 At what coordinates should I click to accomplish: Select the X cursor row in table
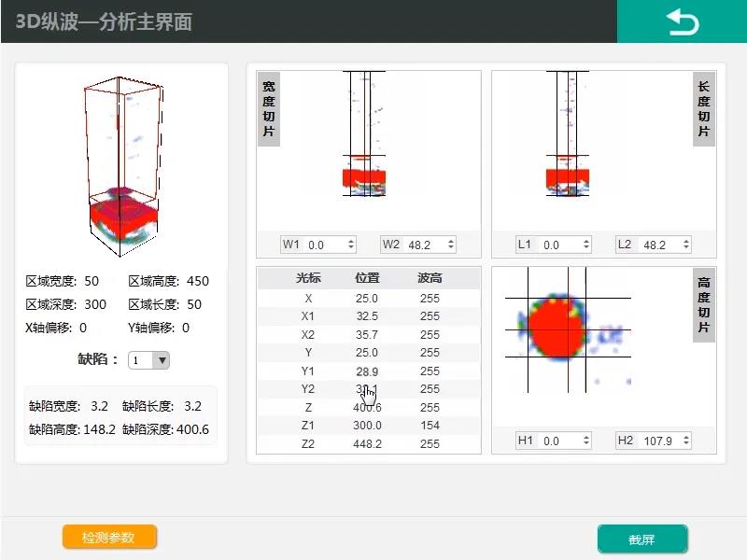click(368, 299)
